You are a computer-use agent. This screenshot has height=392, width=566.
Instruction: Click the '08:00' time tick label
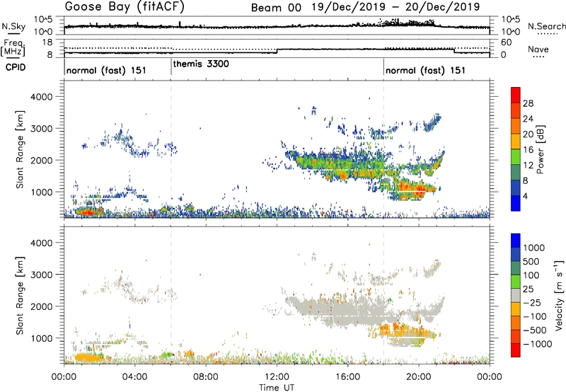click(206, 377)
